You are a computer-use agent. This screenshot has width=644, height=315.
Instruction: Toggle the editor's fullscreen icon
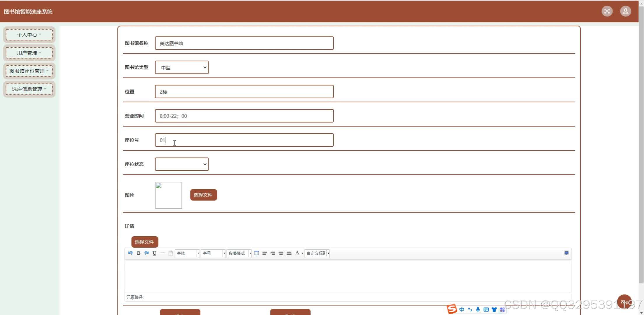tap(566, 253)
